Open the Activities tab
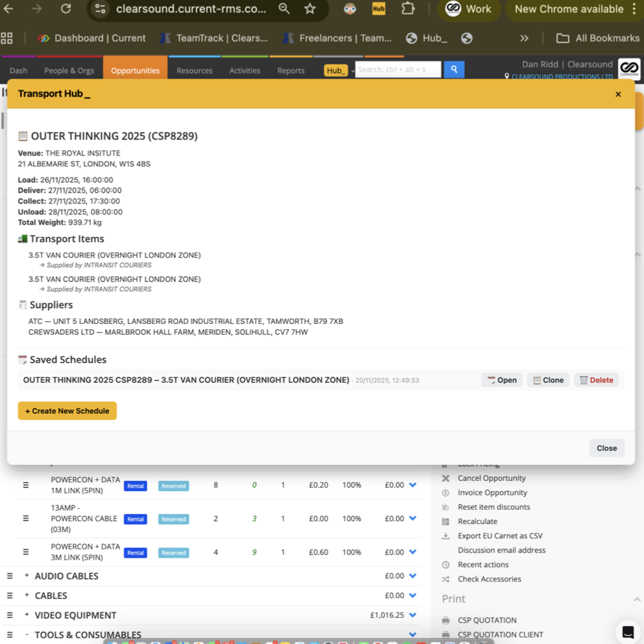This screenshot has height=644, width=644. (245, 71)
